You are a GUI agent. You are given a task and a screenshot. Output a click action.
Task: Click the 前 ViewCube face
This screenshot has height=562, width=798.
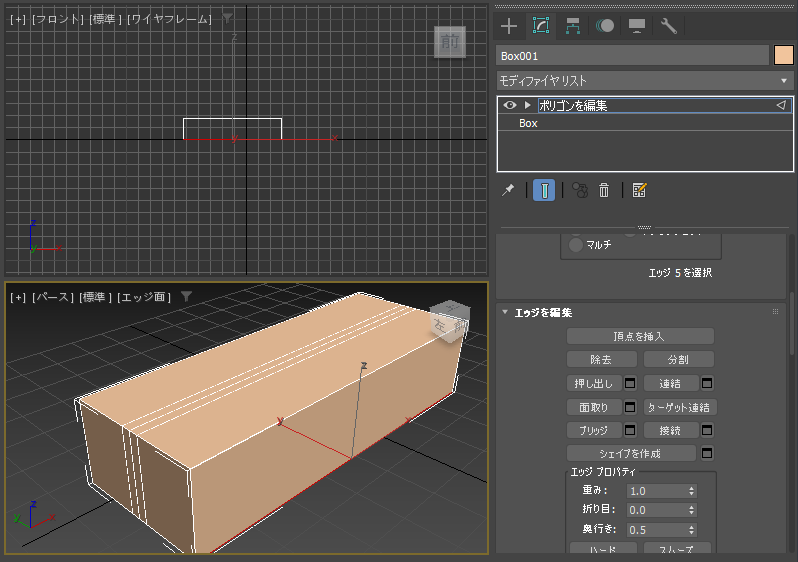pyautogui.click(x=449, y=42)
